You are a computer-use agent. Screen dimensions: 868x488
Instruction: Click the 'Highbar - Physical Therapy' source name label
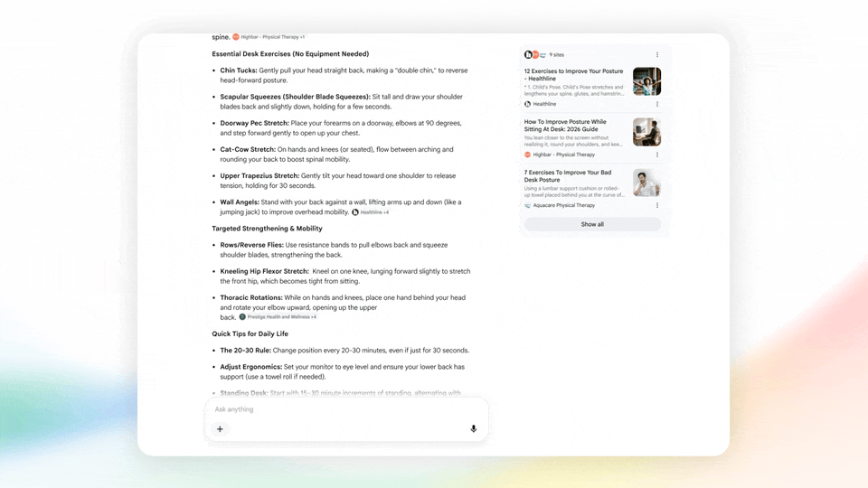coord(564,155)
